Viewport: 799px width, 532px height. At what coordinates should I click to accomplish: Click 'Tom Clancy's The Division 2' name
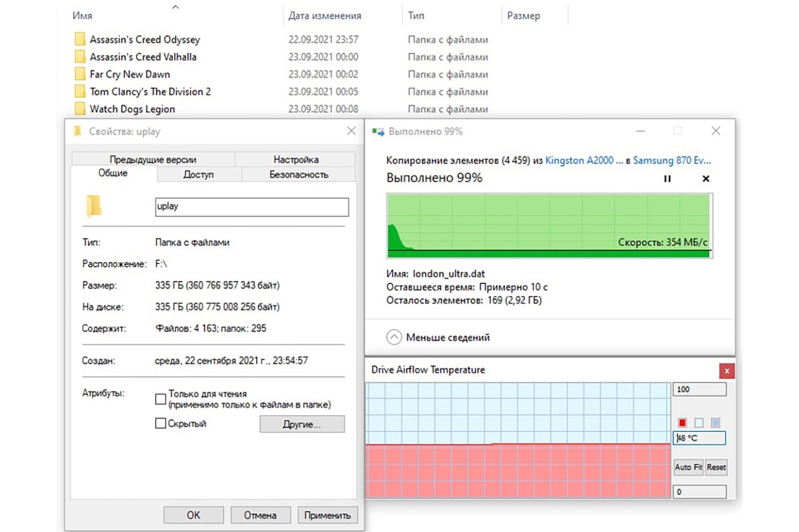(x=150, y=91)
